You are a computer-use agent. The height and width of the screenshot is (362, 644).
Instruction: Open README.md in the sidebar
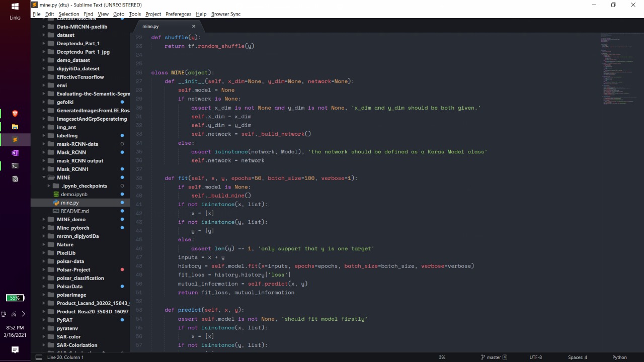[x=74, y=211]
